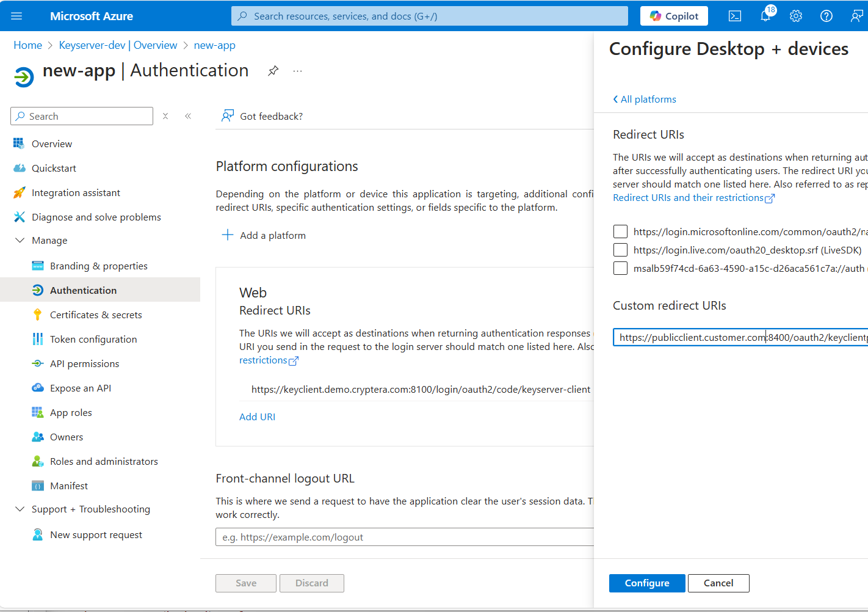Click the Configure button

(x=647, y=583)
